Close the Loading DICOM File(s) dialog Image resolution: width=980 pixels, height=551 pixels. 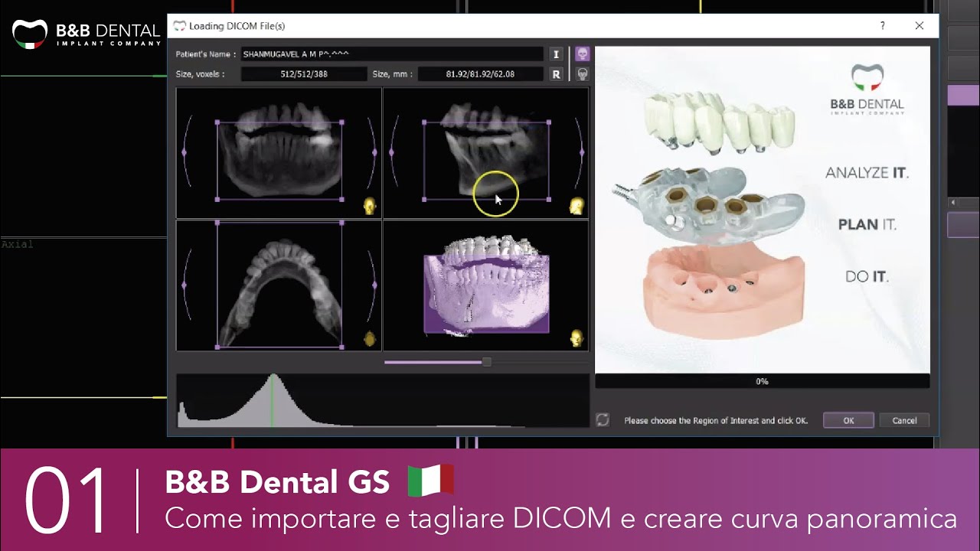pyautogui.click(x=920, y=26)
